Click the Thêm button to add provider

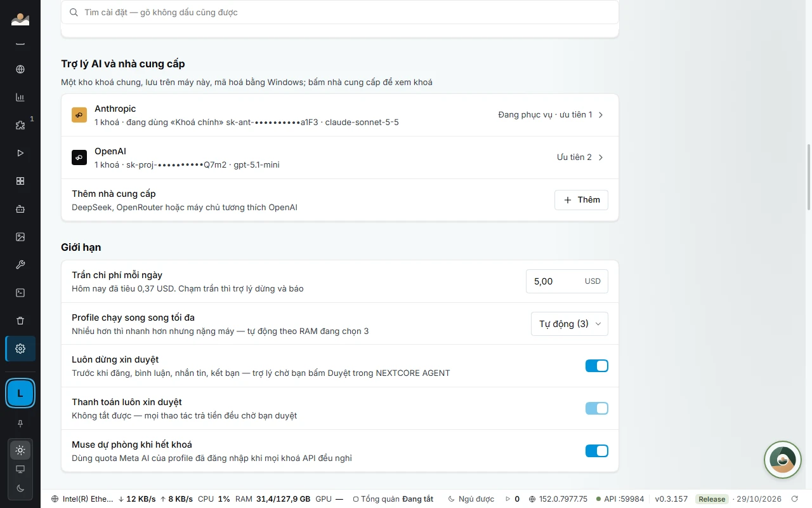click(581, 200)
